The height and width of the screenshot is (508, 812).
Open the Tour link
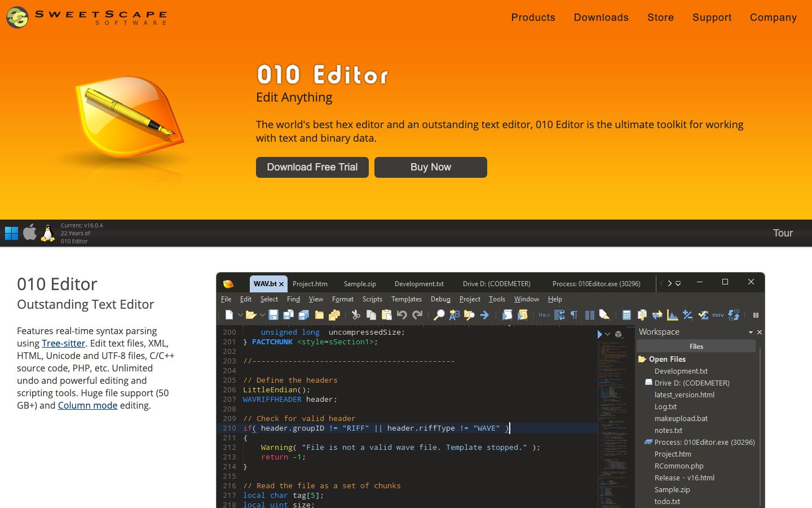tap(783, 233)
